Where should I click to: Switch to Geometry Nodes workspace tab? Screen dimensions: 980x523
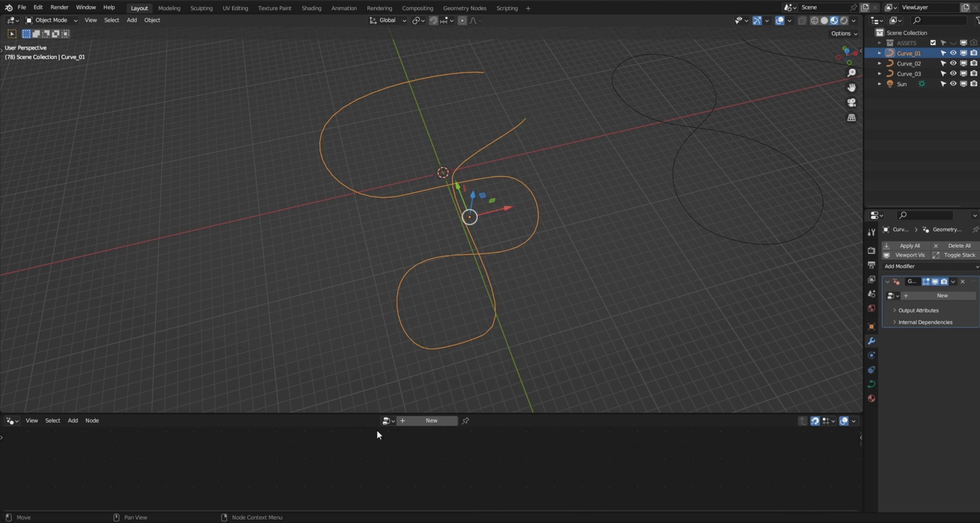(x=464, y=8)
